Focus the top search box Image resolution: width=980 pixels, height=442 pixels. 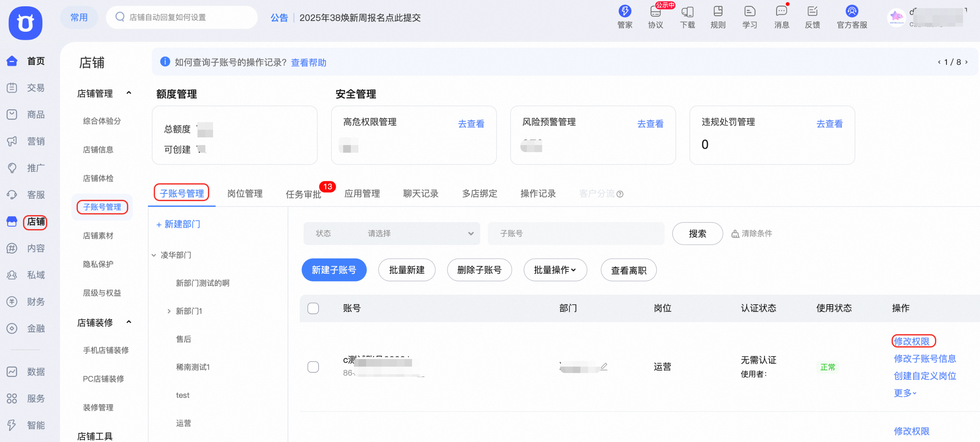[182, 17]
